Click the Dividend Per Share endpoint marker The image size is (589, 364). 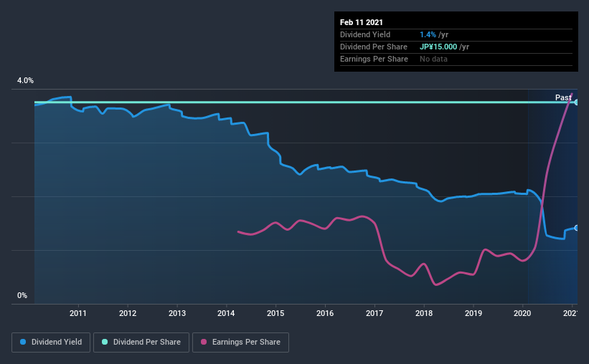577,102
